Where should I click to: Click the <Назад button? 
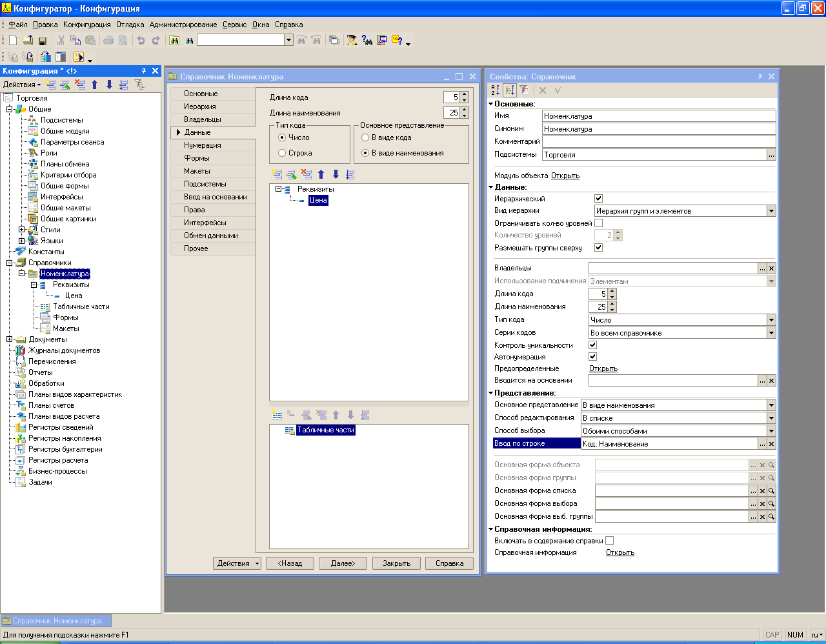click(290, 563)
